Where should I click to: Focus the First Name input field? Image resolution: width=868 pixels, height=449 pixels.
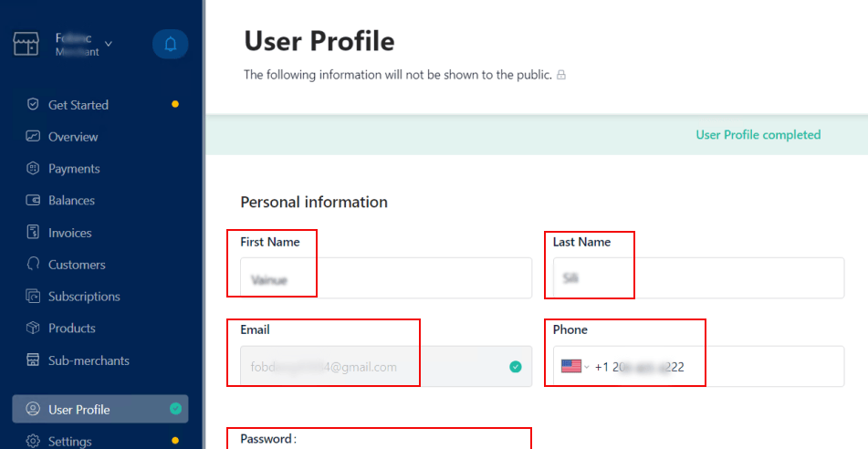coord(386,278)
